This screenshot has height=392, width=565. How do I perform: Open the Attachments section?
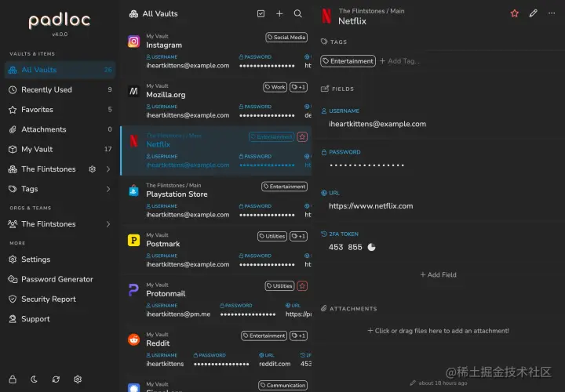pos(60,129)
